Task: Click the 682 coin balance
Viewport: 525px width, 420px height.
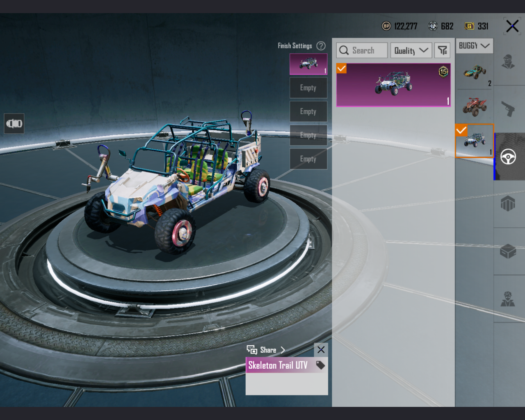Action: coord(447,26)
